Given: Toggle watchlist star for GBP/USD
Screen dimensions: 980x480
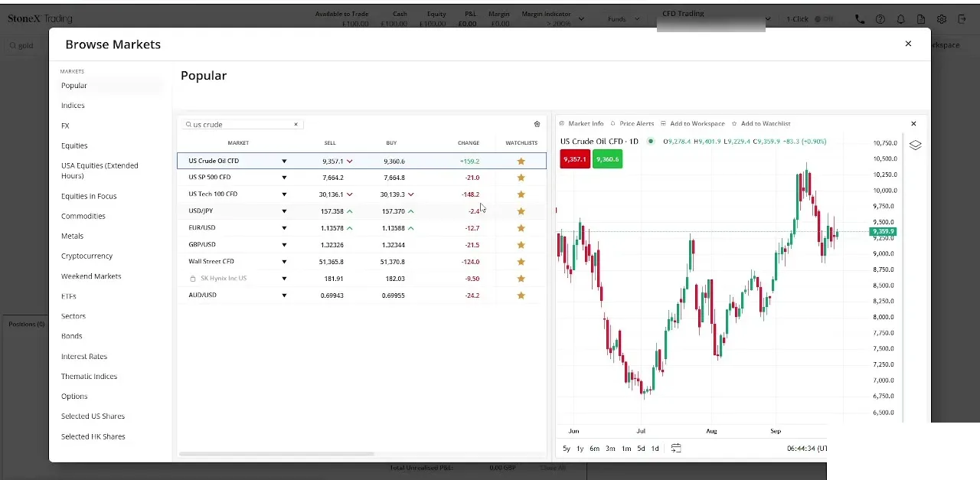Looking at the screenshot, I should pyautogui.click(x=521, y=245).
